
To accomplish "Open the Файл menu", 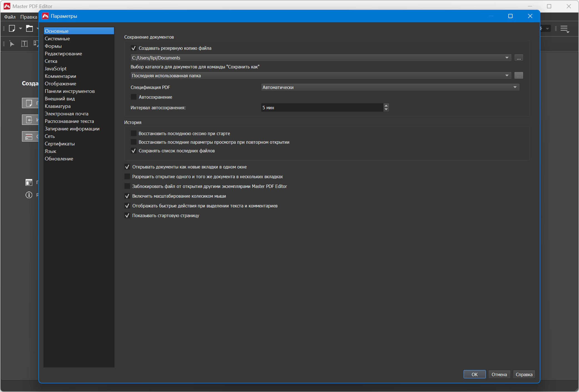I will [x=10, y=17].
